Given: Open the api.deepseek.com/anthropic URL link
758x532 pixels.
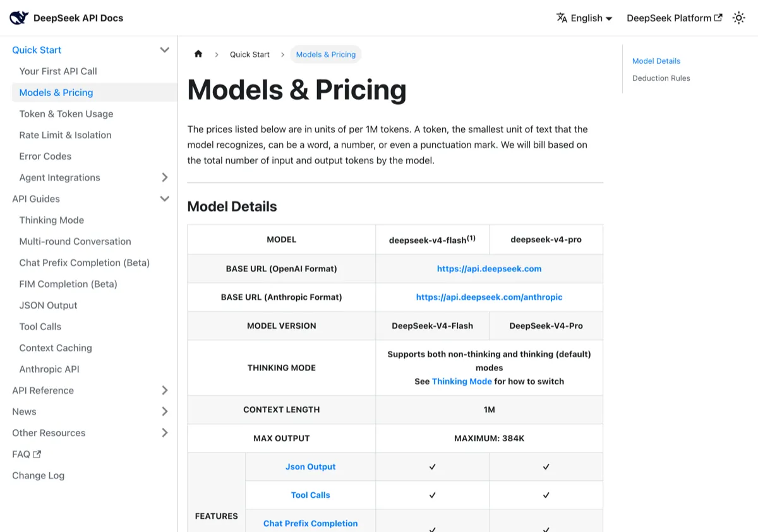Looking at the screenshot, I should pyautogui.click(x=489, y=297).
